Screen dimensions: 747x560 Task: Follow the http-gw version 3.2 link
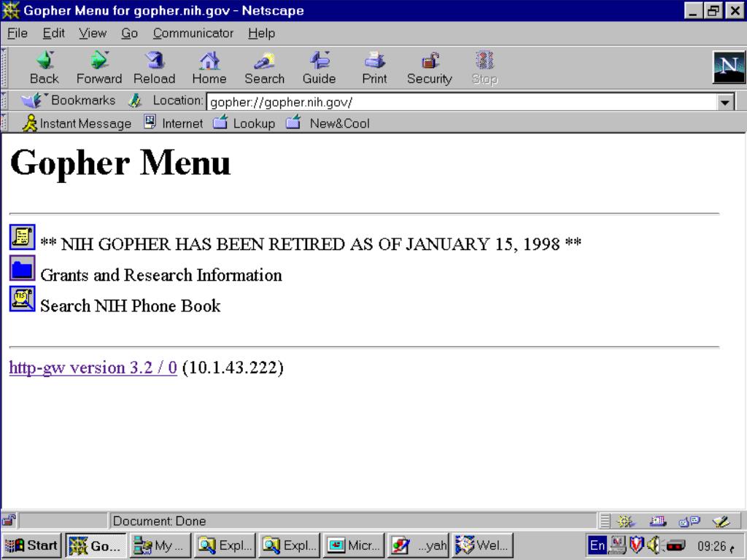point(93,367)
